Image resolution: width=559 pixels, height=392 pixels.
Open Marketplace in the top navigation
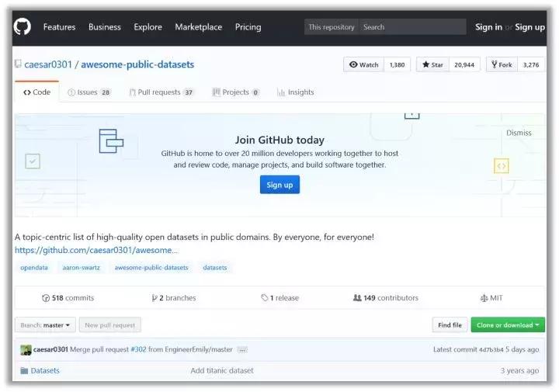tap(199, 27)
